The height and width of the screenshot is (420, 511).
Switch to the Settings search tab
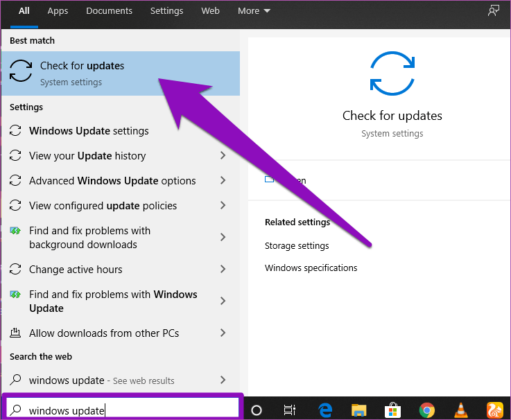pos(167,11)
